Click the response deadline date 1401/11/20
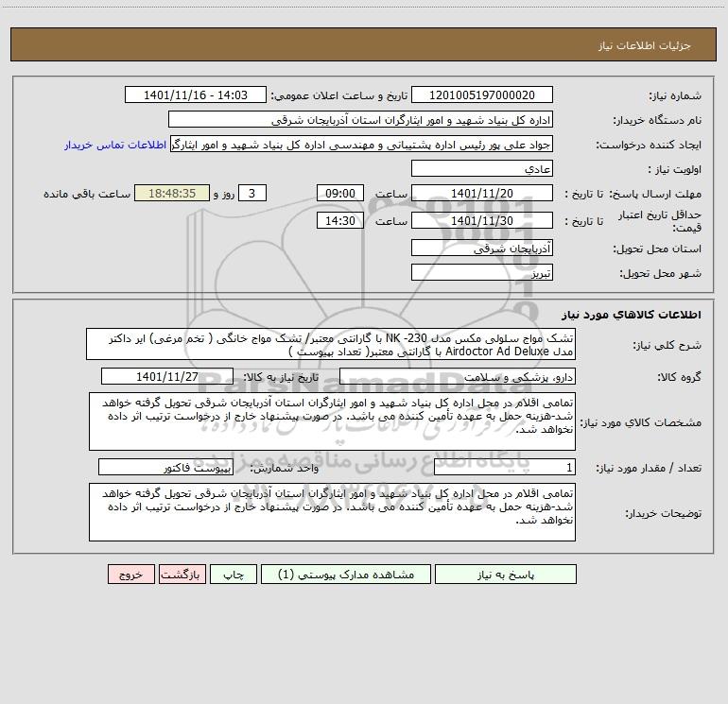The height and width of the screenshot is (704, 728). pyautogui.click(x=482, y=193)
